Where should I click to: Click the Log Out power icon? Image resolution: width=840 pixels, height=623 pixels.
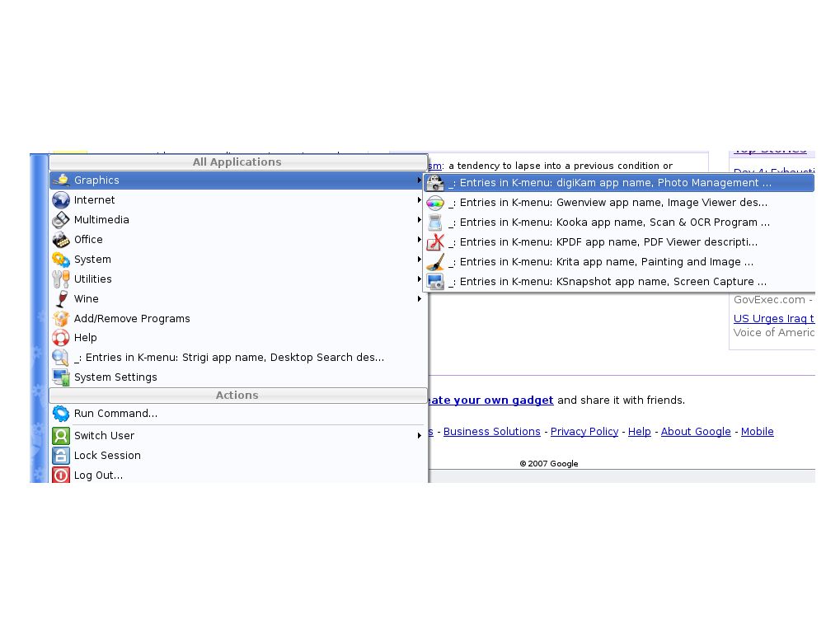pos(61,475)
